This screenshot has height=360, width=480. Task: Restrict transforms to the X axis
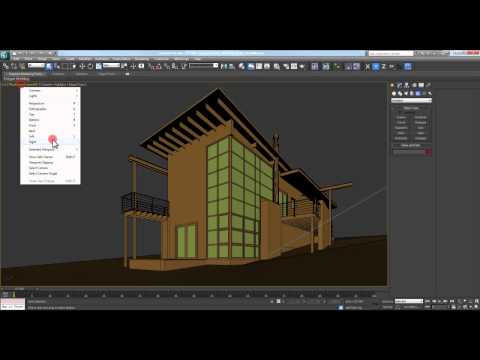click(x=367, y=67)
